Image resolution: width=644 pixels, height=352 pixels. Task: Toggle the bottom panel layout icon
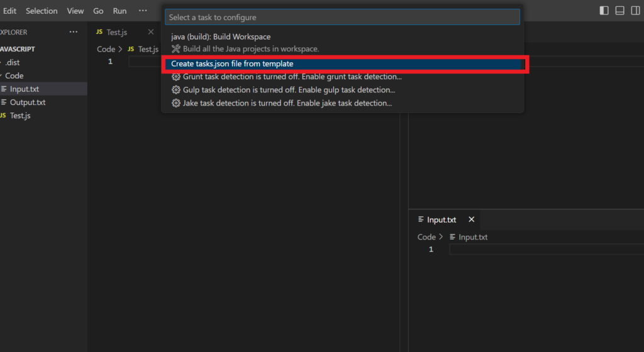pos(619,11)
